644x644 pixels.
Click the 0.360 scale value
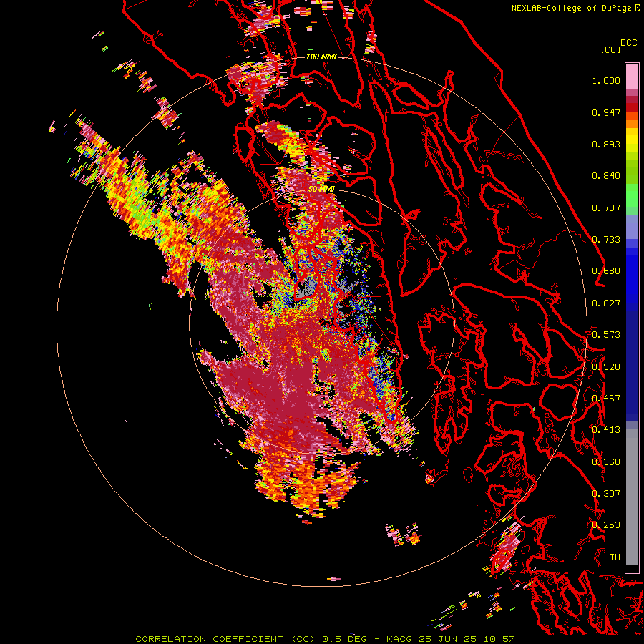[606, 462]
